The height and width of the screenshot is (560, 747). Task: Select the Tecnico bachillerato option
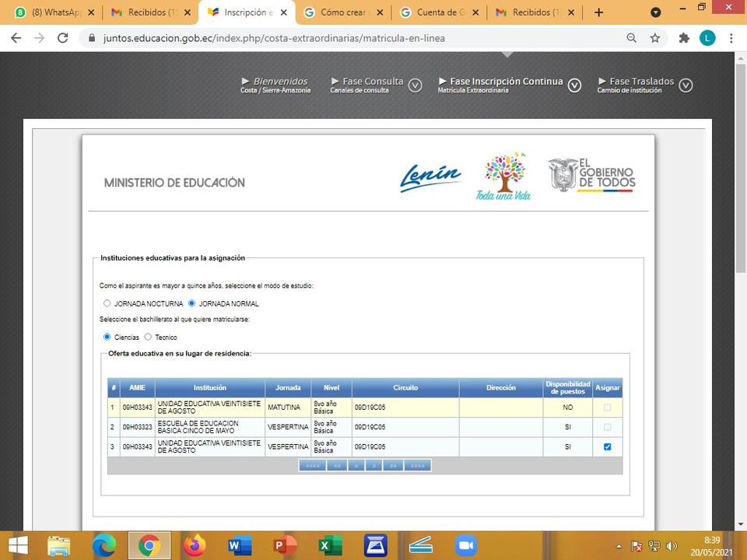148,338
